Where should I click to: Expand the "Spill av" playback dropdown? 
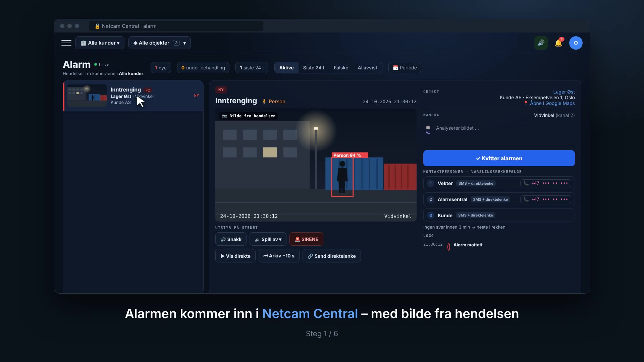click(268, 239)
